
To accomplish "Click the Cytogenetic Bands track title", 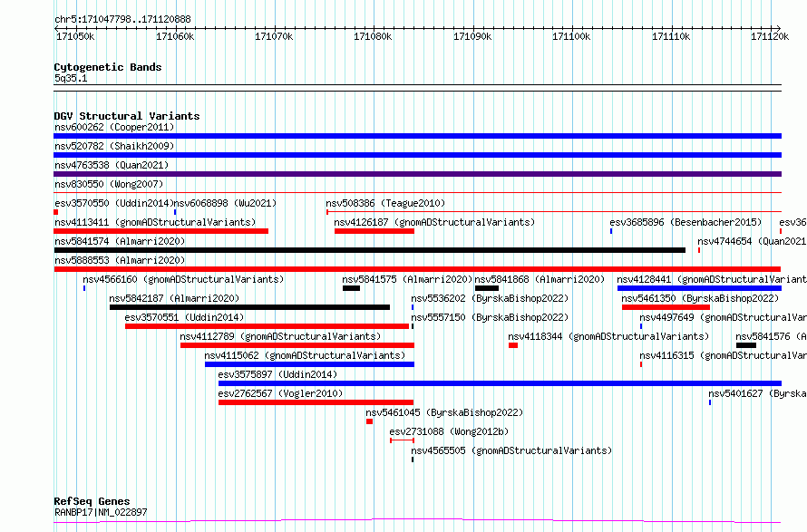I will (108, 67).
